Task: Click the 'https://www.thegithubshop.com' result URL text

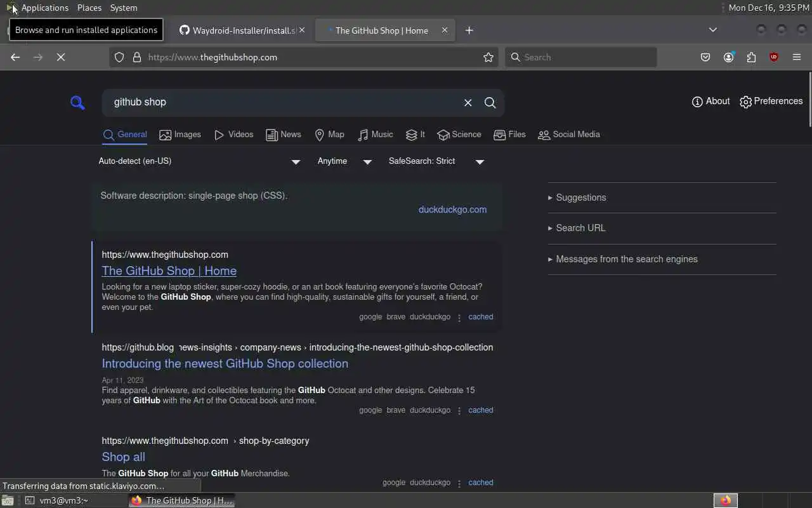Action: pyautogui.click(x=165, y=255)
